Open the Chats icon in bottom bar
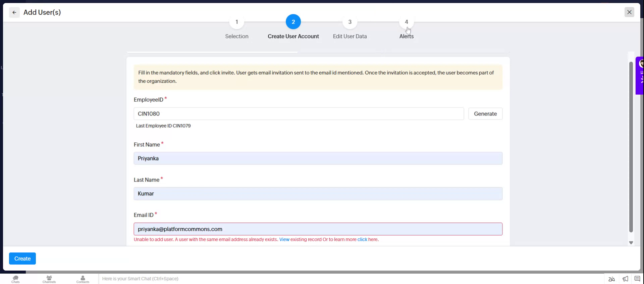 pos(15,279)
